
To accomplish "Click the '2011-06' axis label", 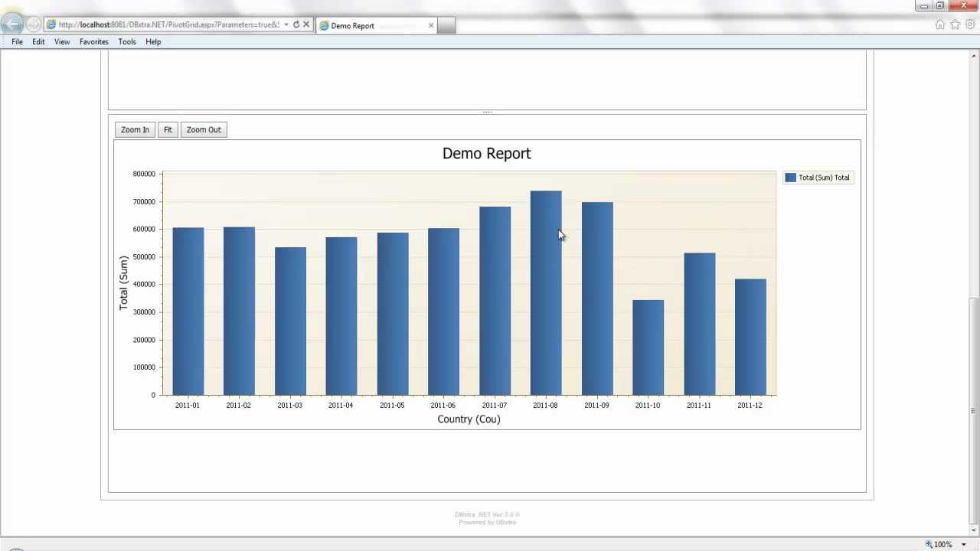I will [x=443, y=406].
